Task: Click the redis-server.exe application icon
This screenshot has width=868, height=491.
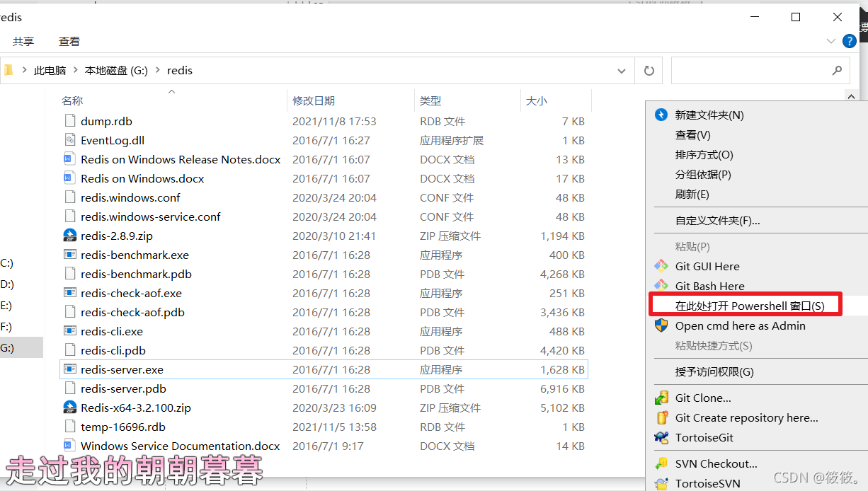Action: 69,369
